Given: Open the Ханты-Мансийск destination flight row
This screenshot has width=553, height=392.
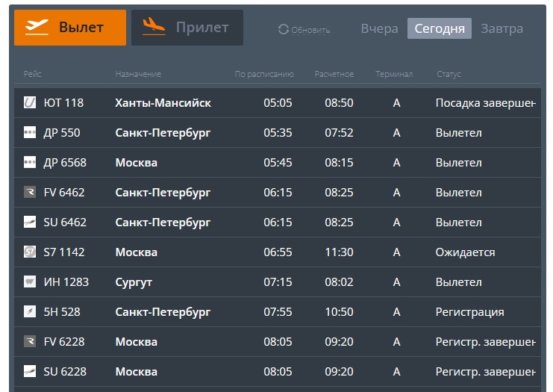Looking at the screenshot, I should (x=163, y=103).
